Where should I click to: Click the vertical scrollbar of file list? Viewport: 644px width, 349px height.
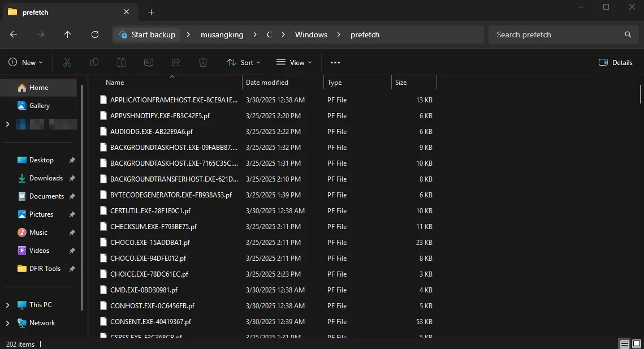(x=640, y=94)
